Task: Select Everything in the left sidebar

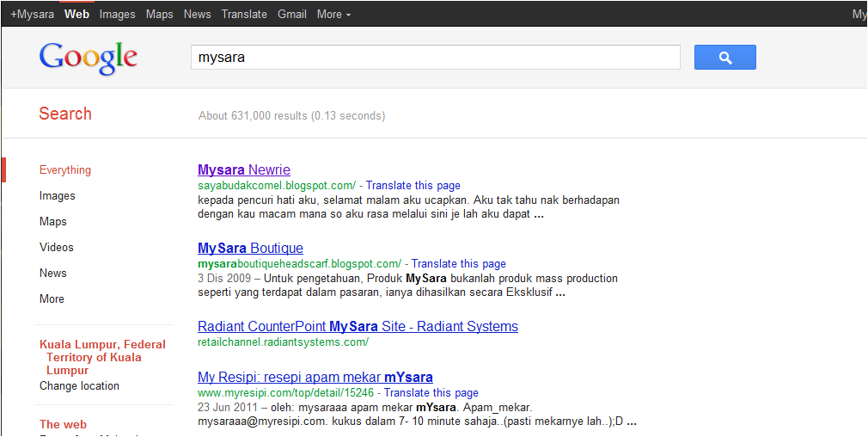Action: pyautogui.click(x=65, y=170)
